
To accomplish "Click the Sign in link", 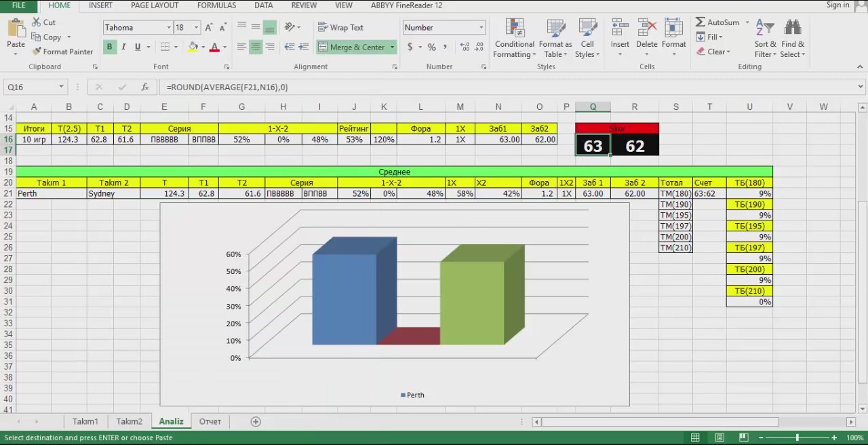I will click(837, 5).
